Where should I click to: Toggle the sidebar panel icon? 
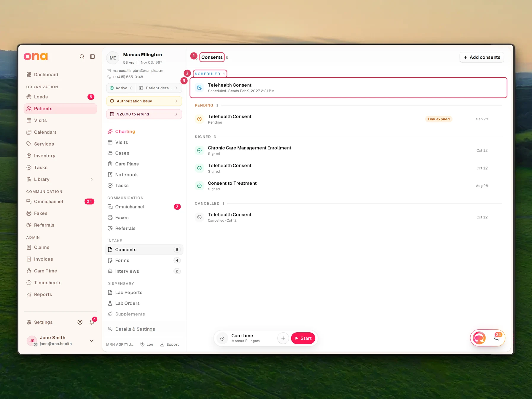click(93, 57)
